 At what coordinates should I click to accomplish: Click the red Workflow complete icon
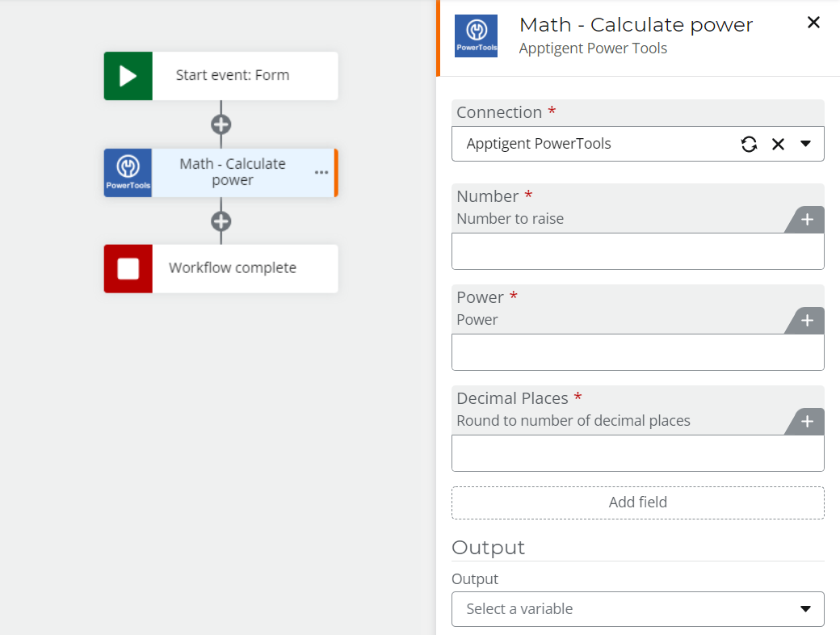(127, 268)
